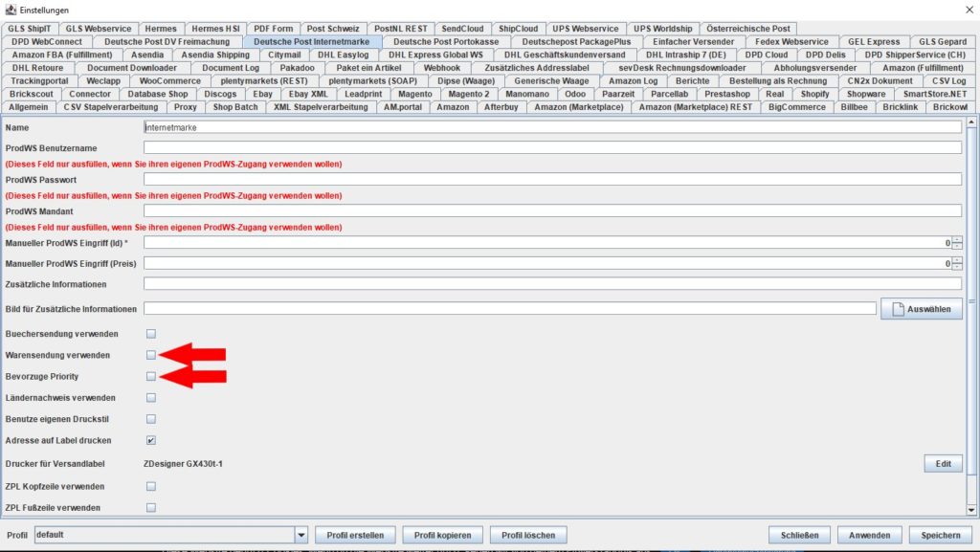The image size is (980, 552).
Task: Open the Webhook tab
Action: pyautogui.click(x=442, y=68)
